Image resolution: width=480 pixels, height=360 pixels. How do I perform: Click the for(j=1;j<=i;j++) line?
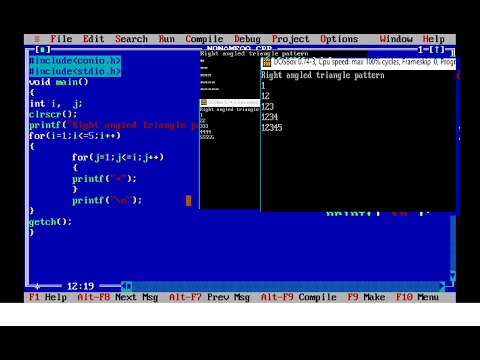[118, 157]
